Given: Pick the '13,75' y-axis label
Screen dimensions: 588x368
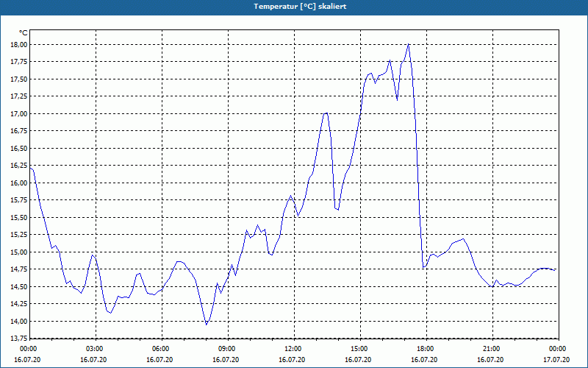Looking at the screenshot, I should [x=19, y=339].
